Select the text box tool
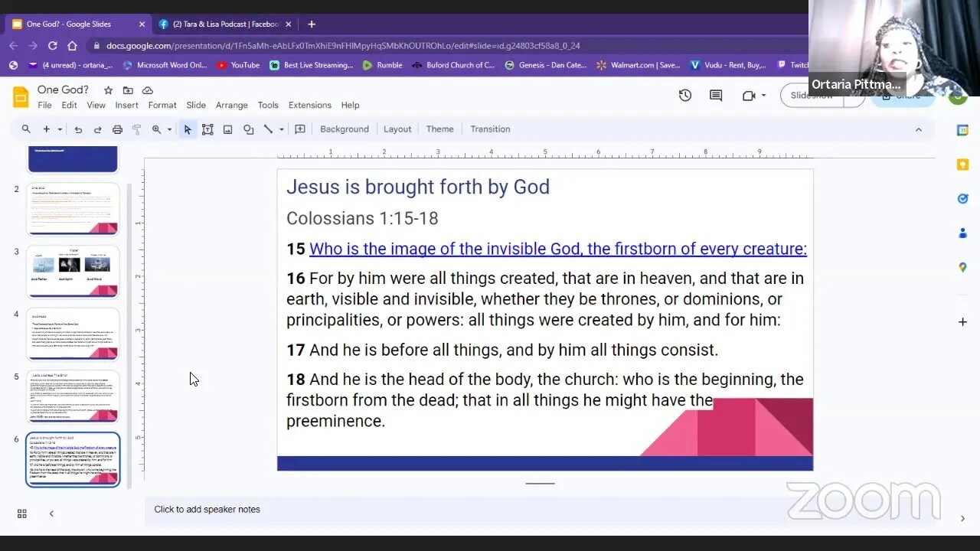This screenshot has height=551, width=980. click(x=207, y=129)
